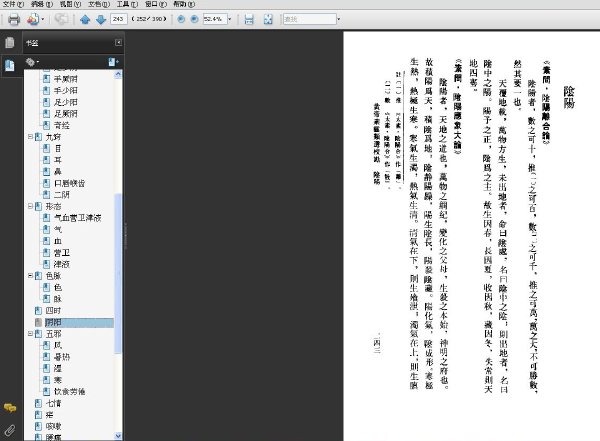This screenshot has width=600, height=441.
Task: Open the 帮助 (Help) menu
Action: click(x=184, y=4)
